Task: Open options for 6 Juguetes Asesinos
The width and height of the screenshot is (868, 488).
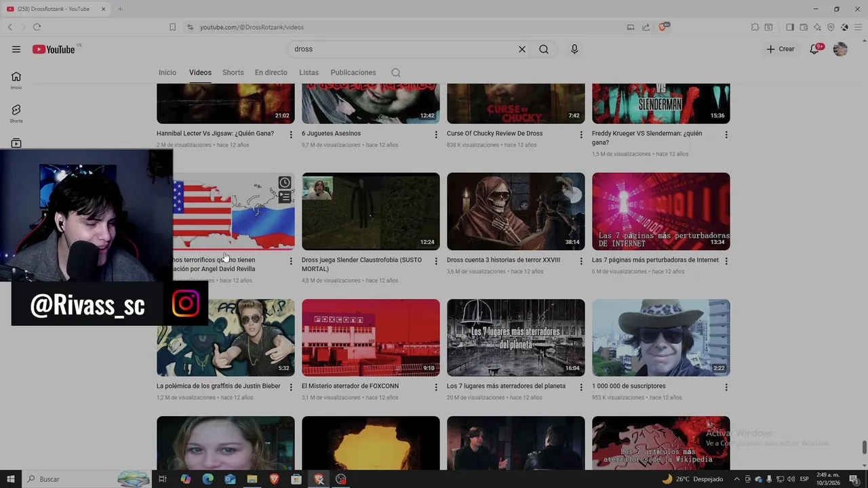Action: click(436, 135)
